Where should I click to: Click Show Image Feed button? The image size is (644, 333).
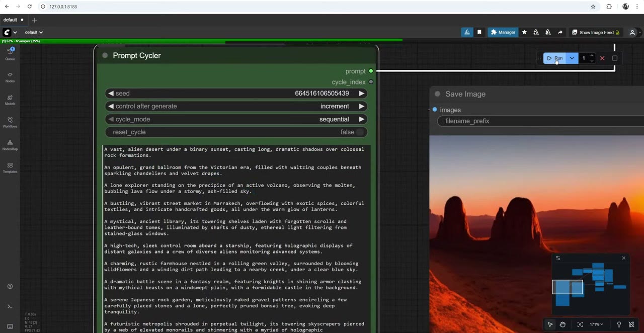click(596, 32)
